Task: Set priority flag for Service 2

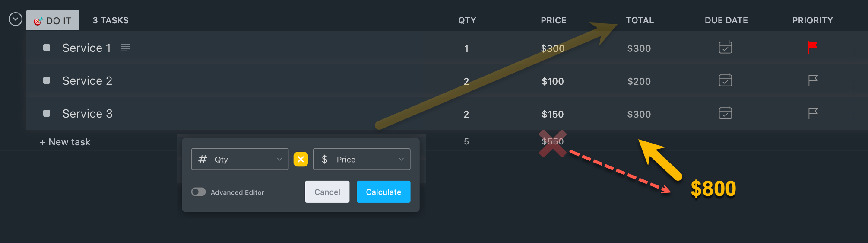Action: [x=813, y=80]
